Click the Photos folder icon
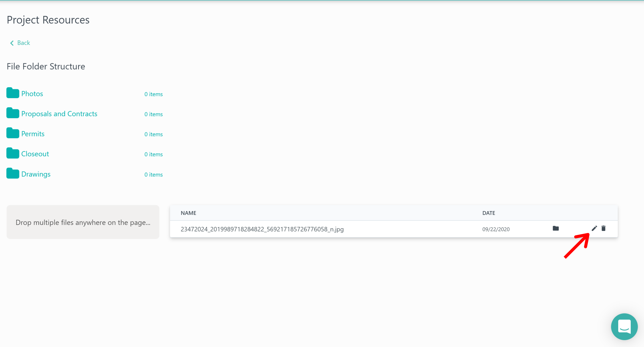This screenshot has height=347, width=644. pyautogui.click(x=13, y=93)
